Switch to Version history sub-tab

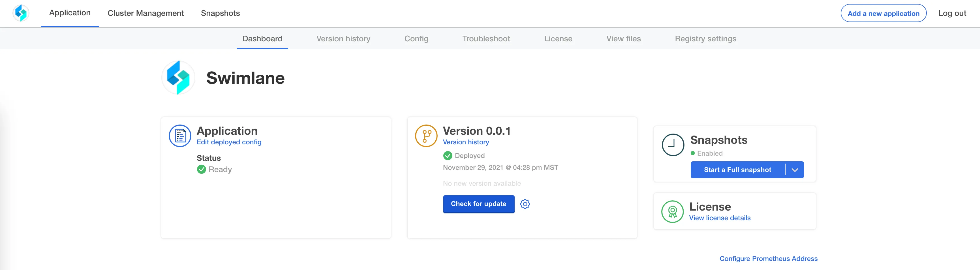344,39
